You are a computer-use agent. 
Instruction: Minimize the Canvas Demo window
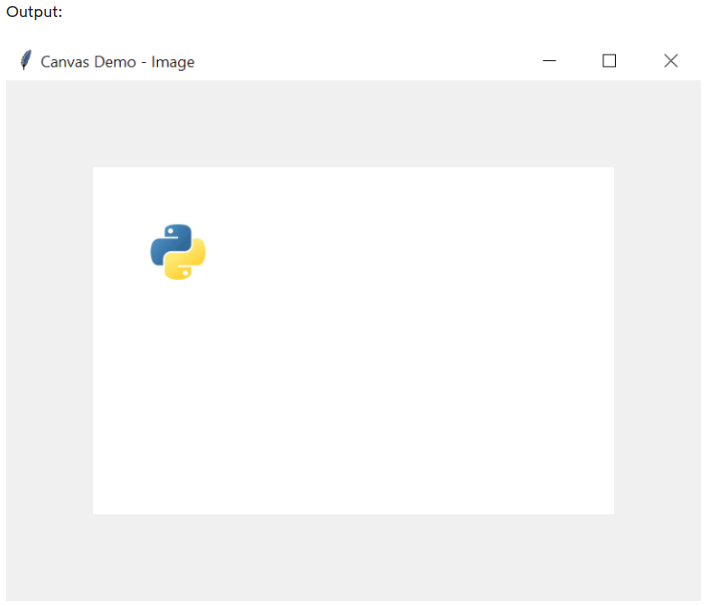(x=549, y=61)
